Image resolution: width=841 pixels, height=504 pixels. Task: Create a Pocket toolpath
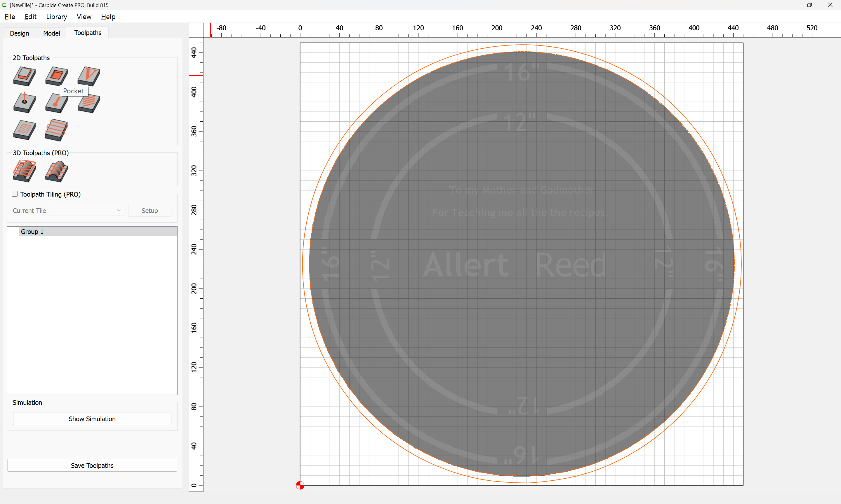pyautogui.click(x=56, y=76)
